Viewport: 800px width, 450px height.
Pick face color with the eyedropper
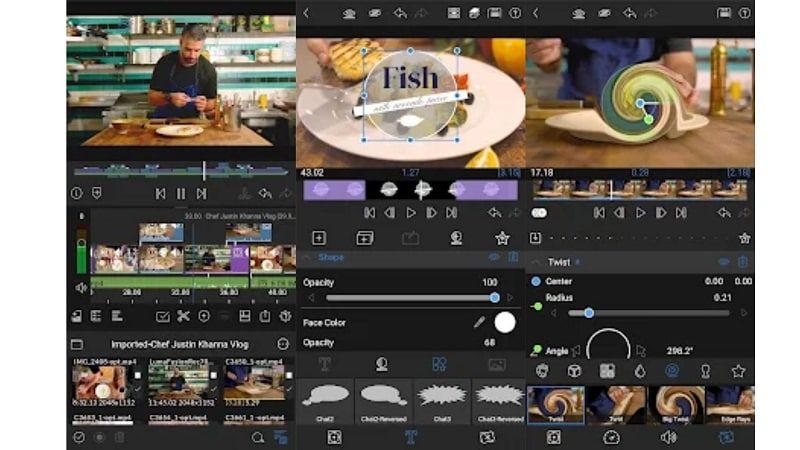[479, 322]
